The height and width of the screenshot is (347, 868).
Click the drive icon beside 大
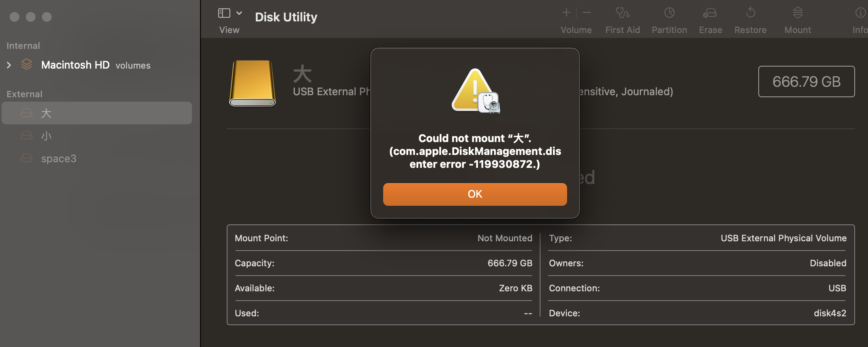(x=27, y=113)
